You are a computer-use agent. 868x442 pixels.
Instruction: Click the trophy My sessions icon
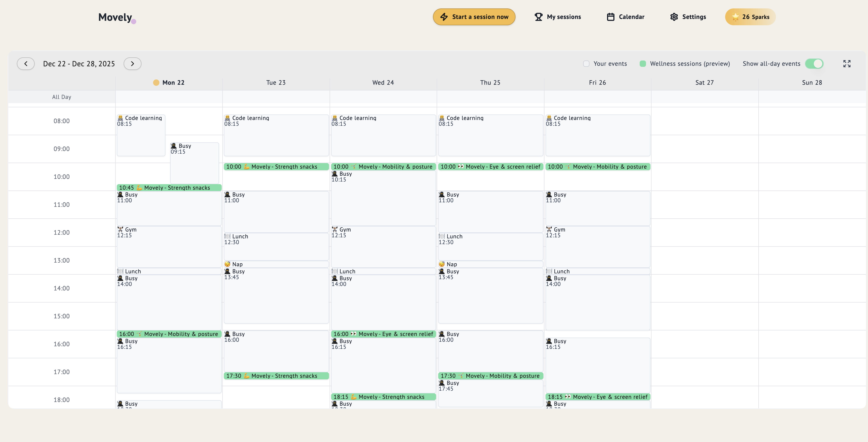pyautogui.click(x=538, y=17)
